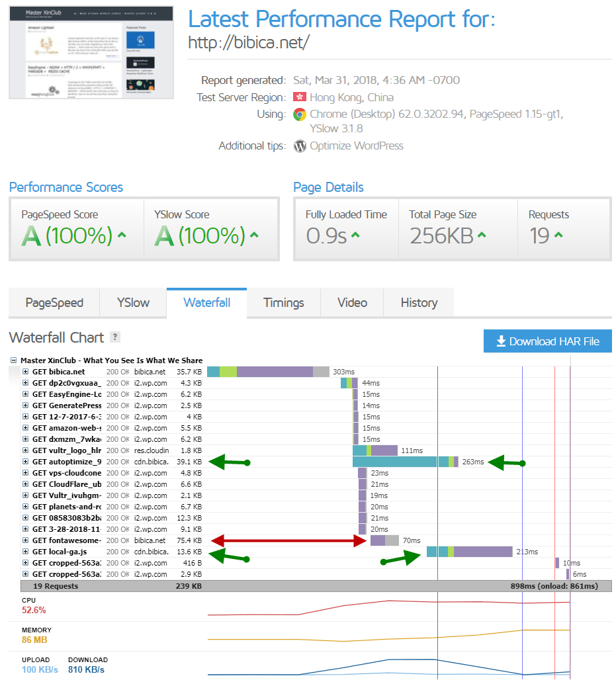Expand the GET planets-and-rc request row
The width and height of the screenshot is (616, 680).
click(x=26, y=507)
